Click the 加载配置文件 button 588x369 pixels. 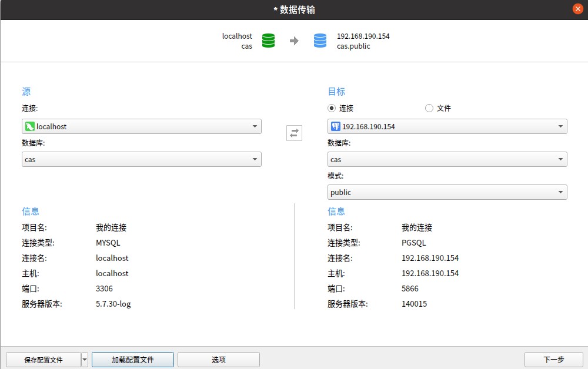coord(133,360)
